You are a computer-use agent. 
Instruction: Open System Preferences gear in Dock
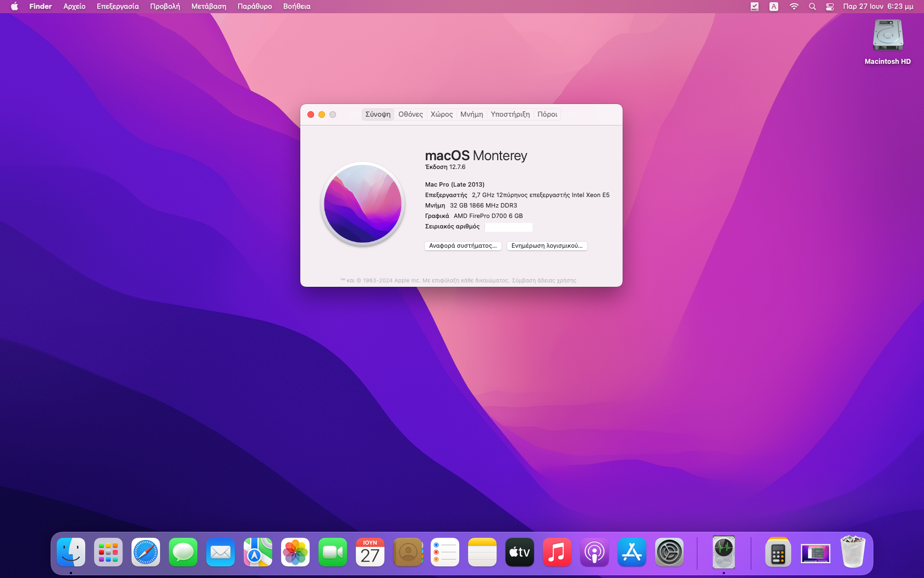coord(669,552)
